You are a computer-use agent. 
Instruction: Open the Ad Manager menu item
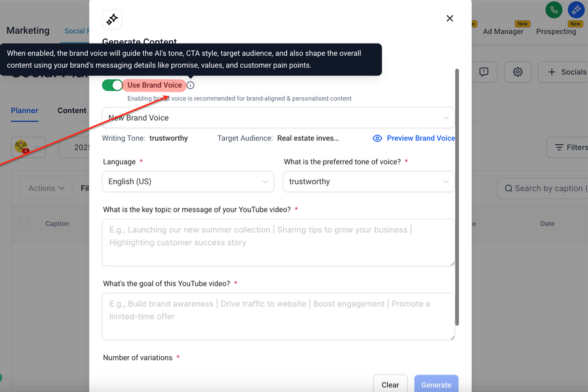(503, 31)
